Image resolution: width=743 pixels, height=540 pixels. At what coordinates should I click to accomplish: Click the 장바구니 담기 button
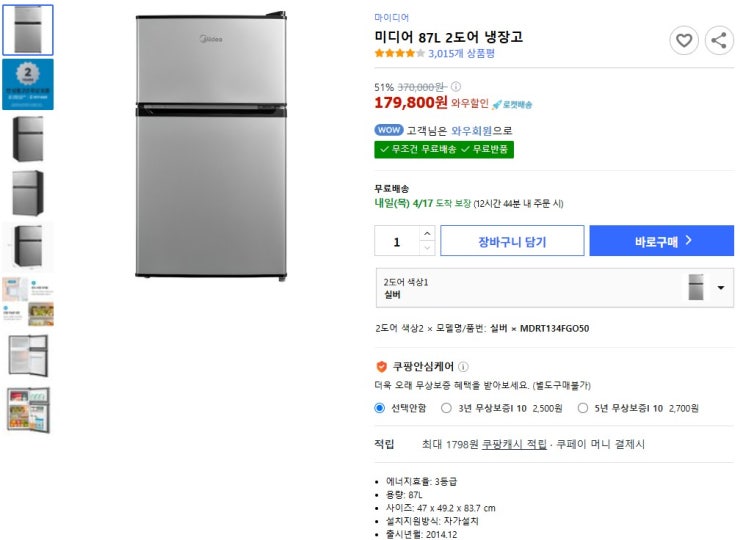512,241
